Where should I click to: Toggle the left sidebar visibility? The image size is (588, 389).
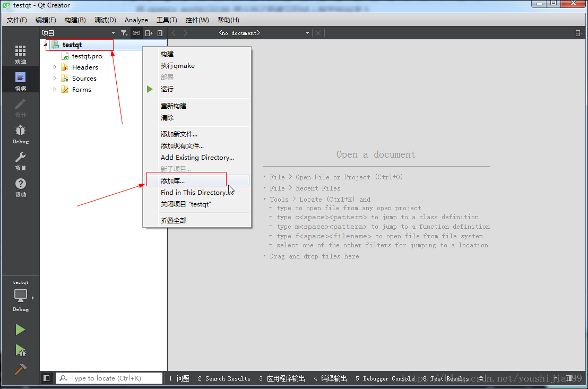pos(47,378)
